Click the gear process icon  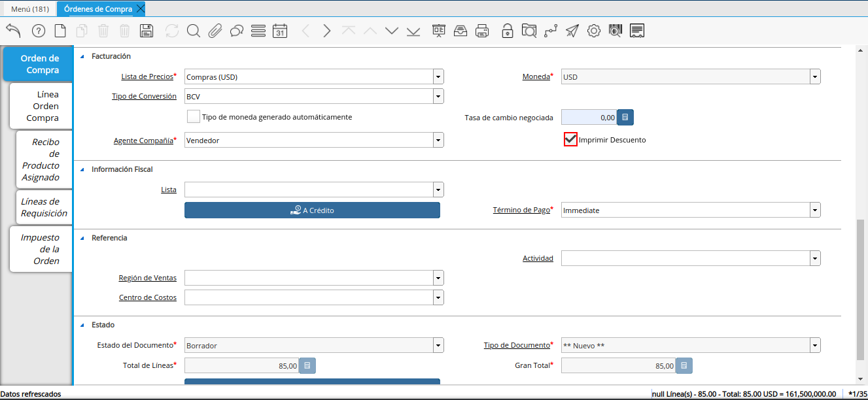(x=593, y=31)
